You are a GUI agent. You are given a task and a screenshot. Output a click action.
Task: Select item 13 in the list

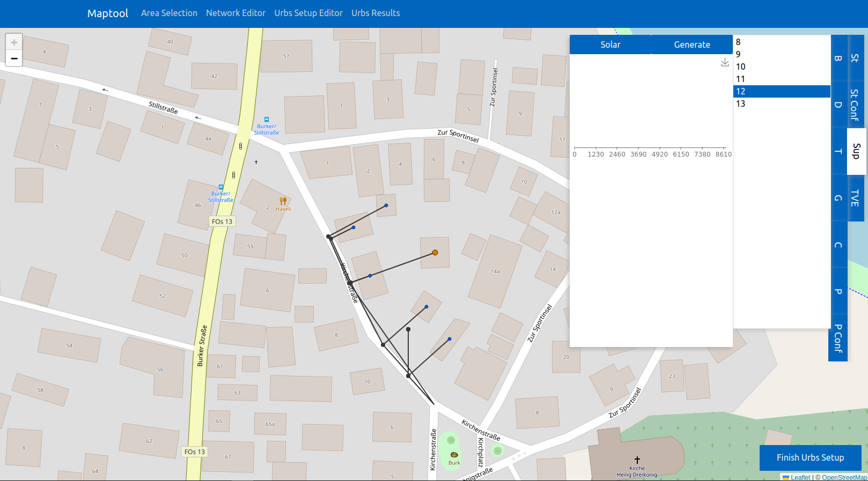tap(782, 103)
